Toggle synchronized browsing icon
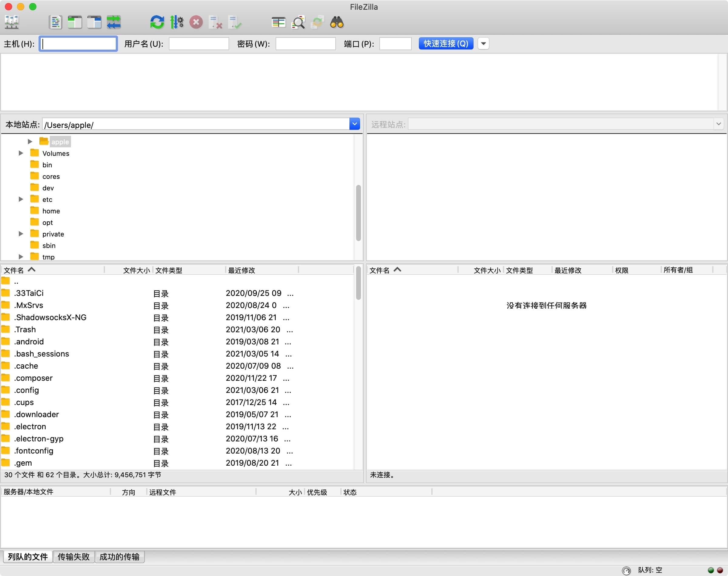This screenshot has width=728, height=576. (x=318, y=22)
